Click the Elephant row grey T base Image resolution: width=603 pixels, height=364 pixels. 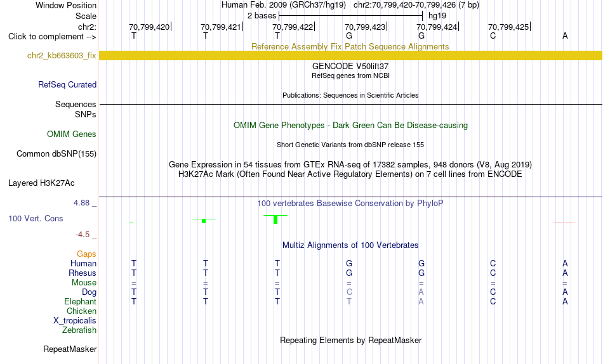[349, 301]
